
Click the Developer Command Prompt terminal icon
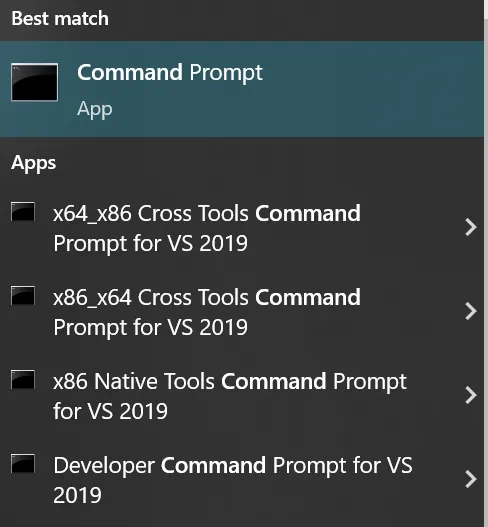[x=23, y=464]
